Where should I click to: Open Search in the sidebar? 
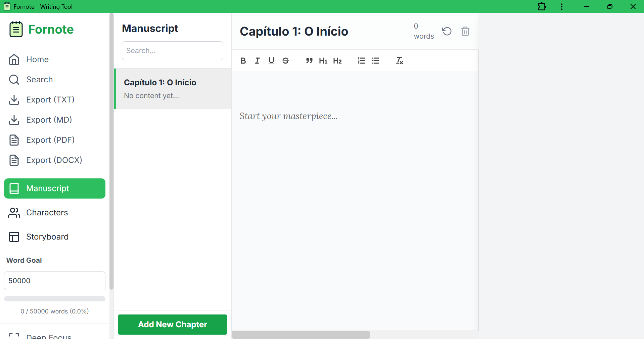[x=55, y=80]
